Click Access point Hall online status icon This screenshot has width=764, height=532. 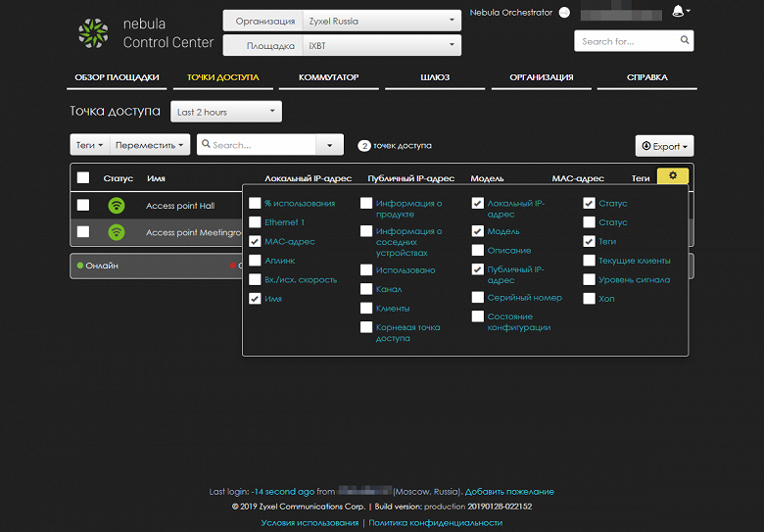click(x=117, y=206)
